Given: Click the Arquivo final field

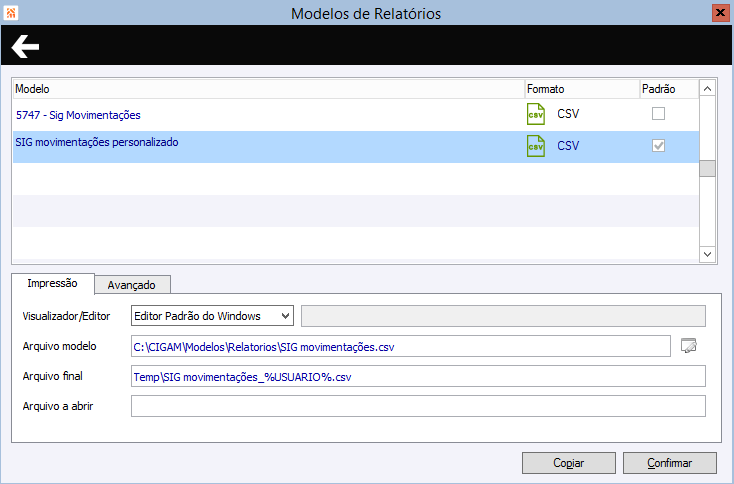Looking at the screenshot, I should 418,376.
